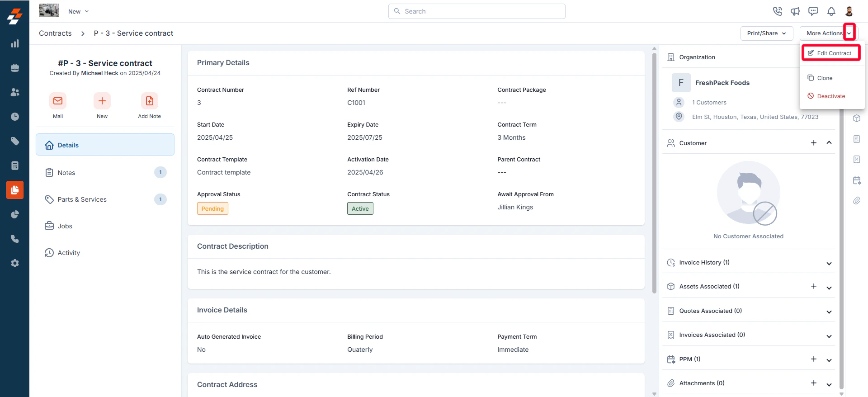Collapse the Customer section chevron

(829, 143)
